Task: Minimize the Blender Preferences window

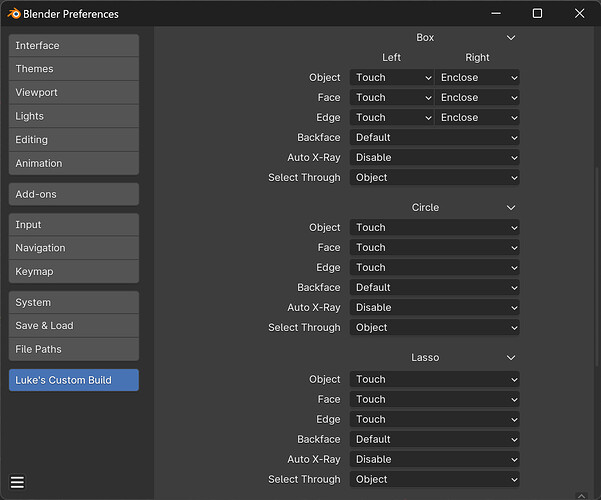Action: [496, 13]
